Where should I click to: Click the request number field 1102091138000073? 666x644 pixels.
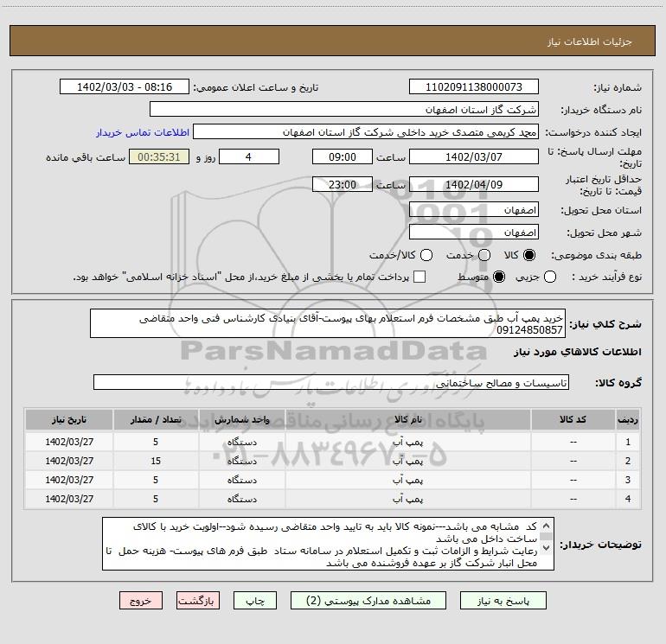(x=474, y=87)
